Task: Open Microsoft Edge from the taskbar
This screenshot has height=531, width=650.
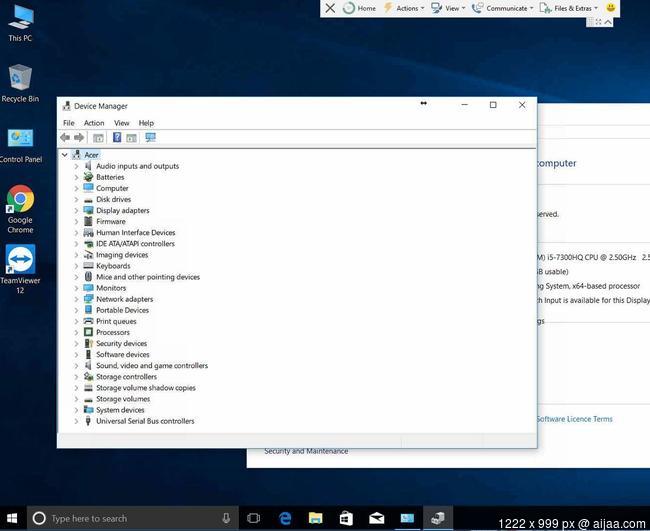Action: (x=285, y=518)
